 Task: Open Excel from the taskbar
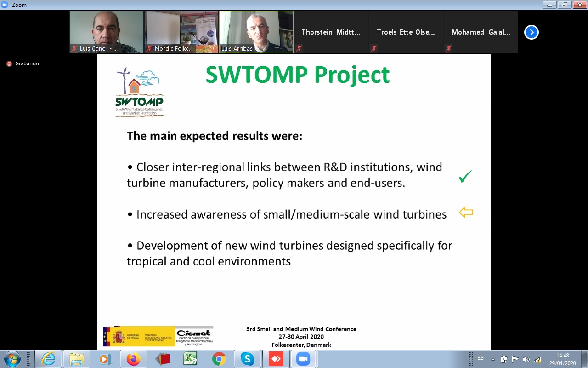(x=191, y=359)
